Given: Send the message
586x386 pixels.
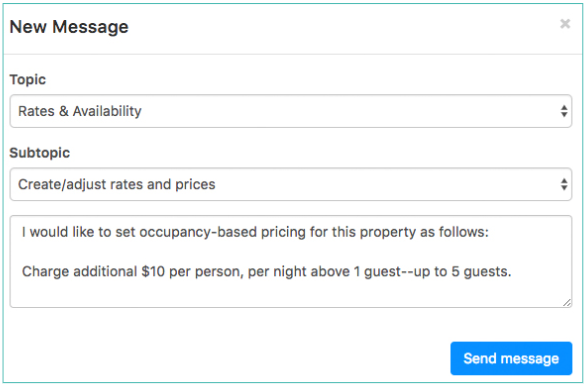Looking at the screenshot, I should click(511, 358).
